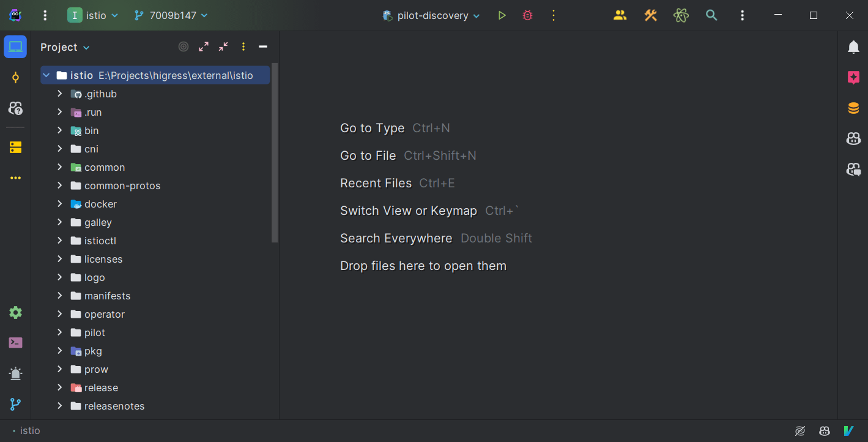Open the Terminal tool window
This screenshot has width=868, height=442.
15,342
